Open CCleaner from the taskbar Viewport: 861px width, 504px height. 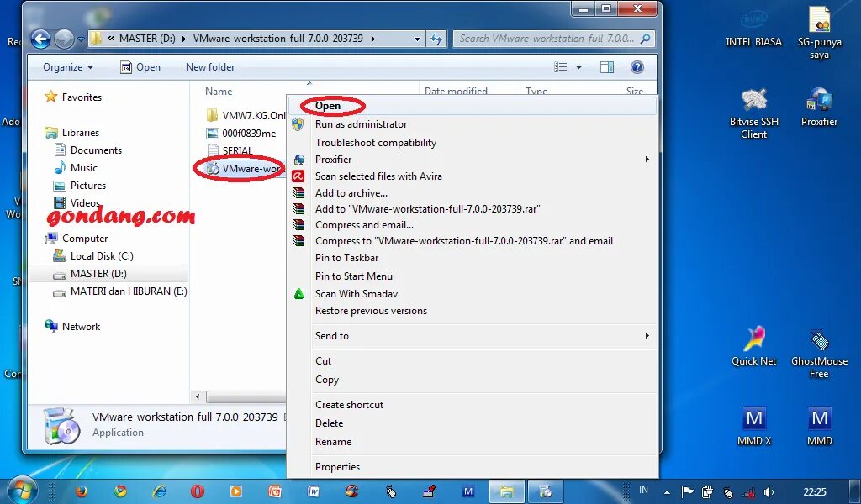pos(351,491)
